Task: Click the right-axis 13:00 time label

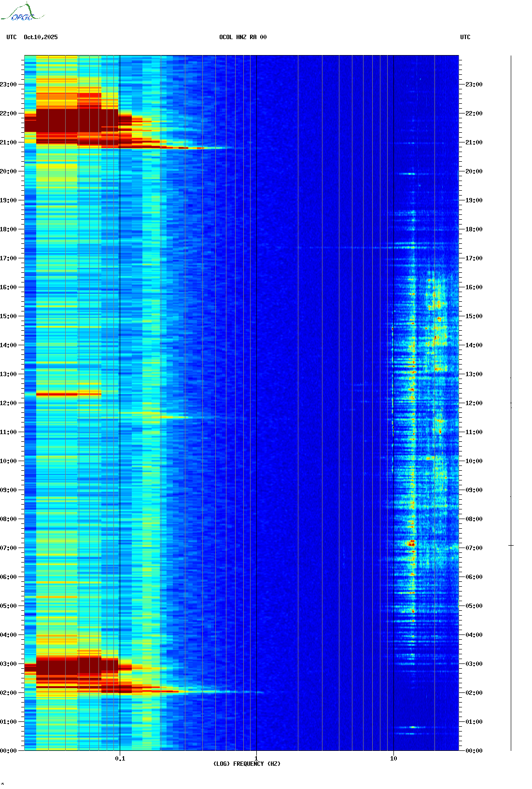Action: [x=474, y=374]
